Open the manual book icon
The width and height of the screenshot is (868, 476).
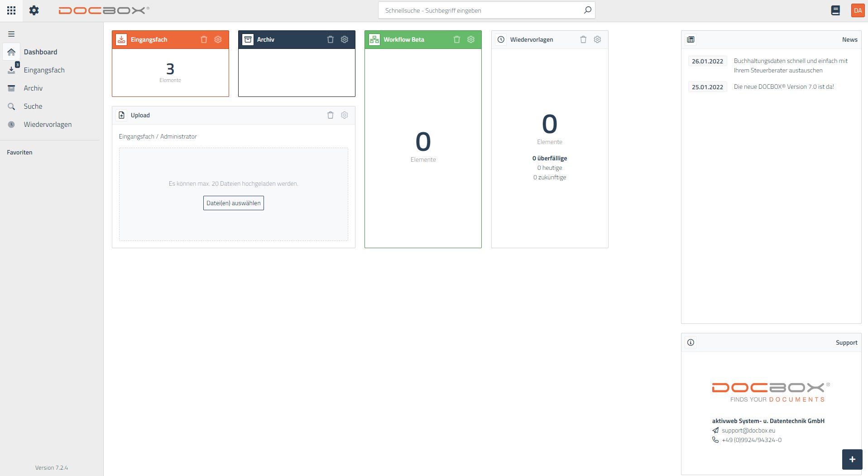(x=835, y=10)
